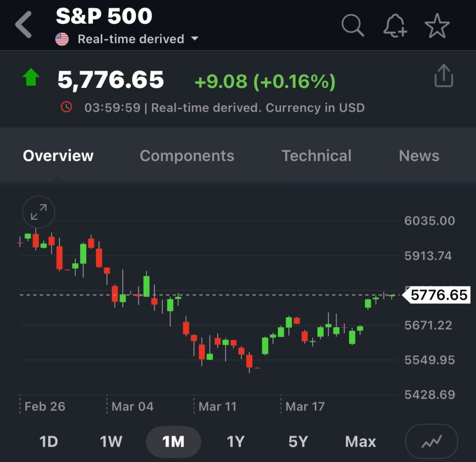Switch chart type with line icon
Viewport: 476px width, 462px height.
pyautogui.click(x=431, y=442)
